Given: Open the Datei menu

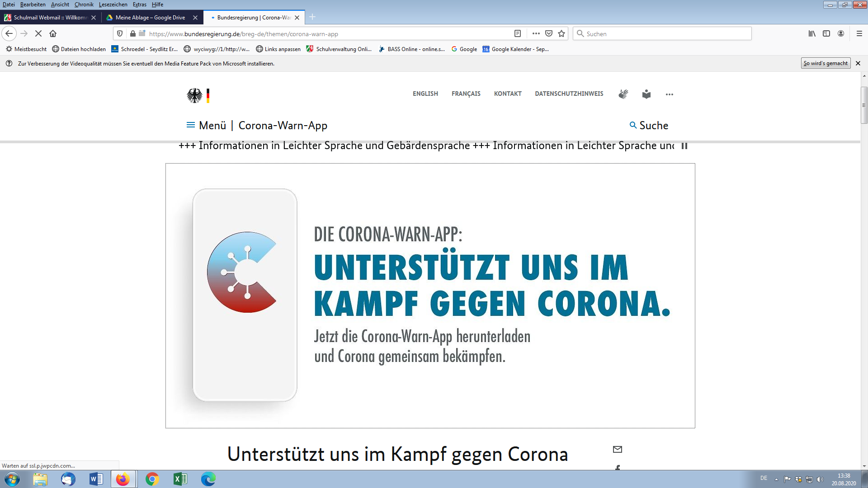Looking at the screenshot, I should [9, 5].
